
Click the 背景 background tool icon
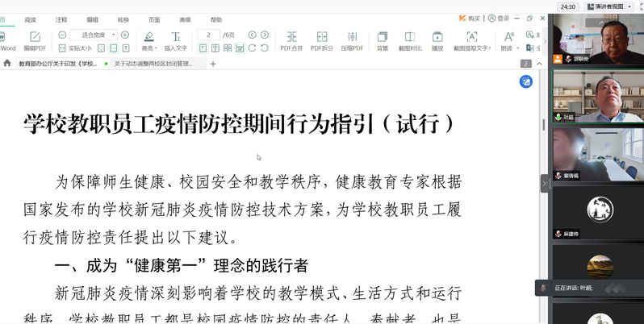[x=383, y=40]
